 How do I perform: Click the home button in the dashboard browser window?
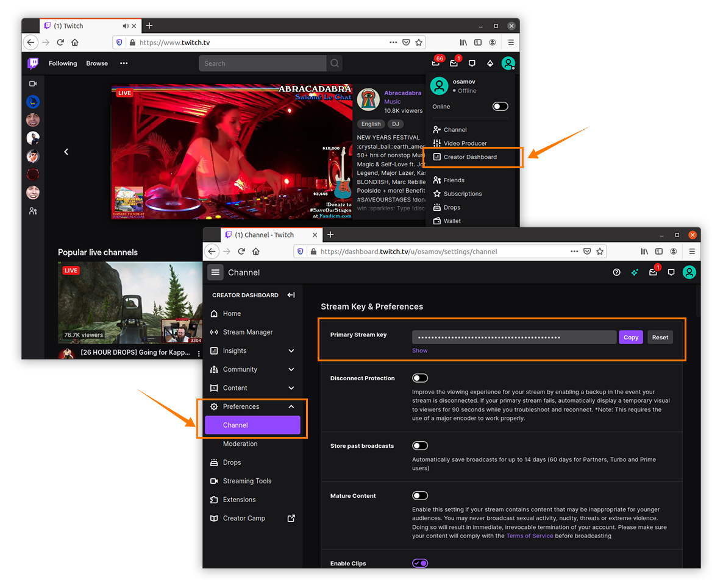pos(256,251)
